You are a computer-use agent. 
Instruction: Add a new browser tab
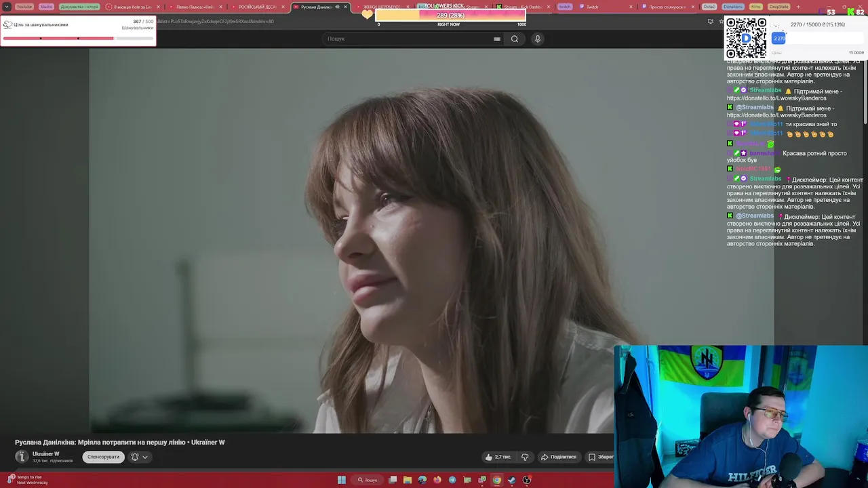coord(798,7)
